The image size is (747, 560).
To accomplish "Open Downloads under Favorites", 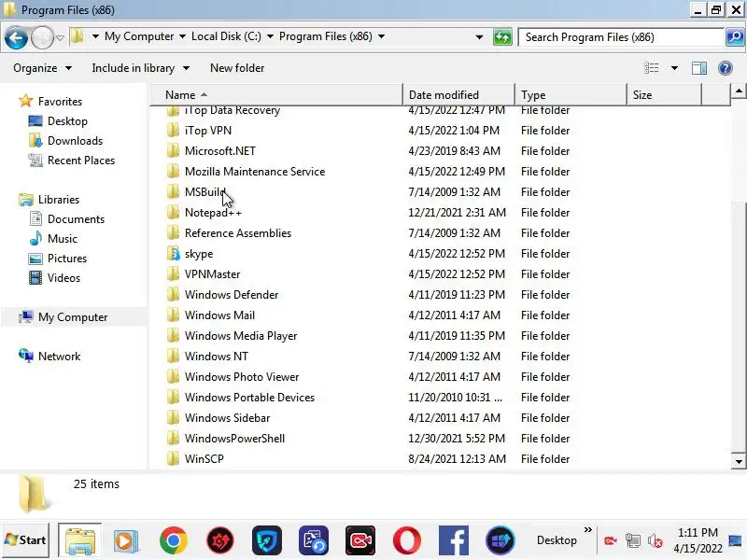I will coord(75,141).
